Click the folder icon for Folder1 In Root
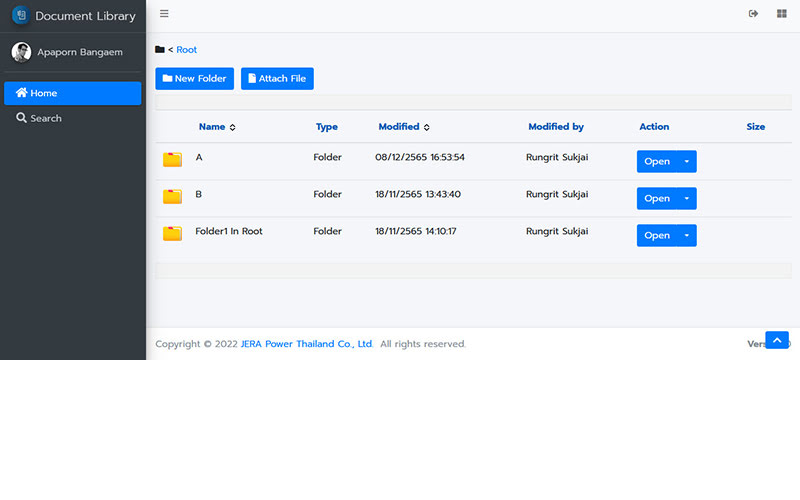Image resolution: width=800 pixels, height=500 pixels. click(172, 234)
